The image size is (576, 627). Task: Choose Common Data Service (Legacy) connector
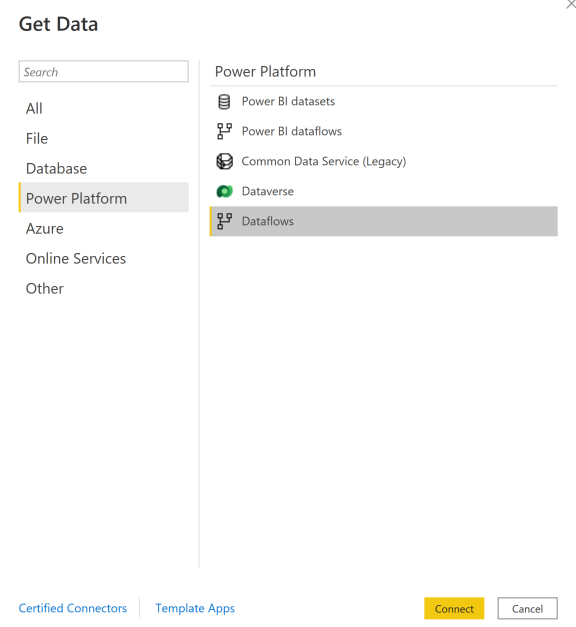click(x=384, y=161)
